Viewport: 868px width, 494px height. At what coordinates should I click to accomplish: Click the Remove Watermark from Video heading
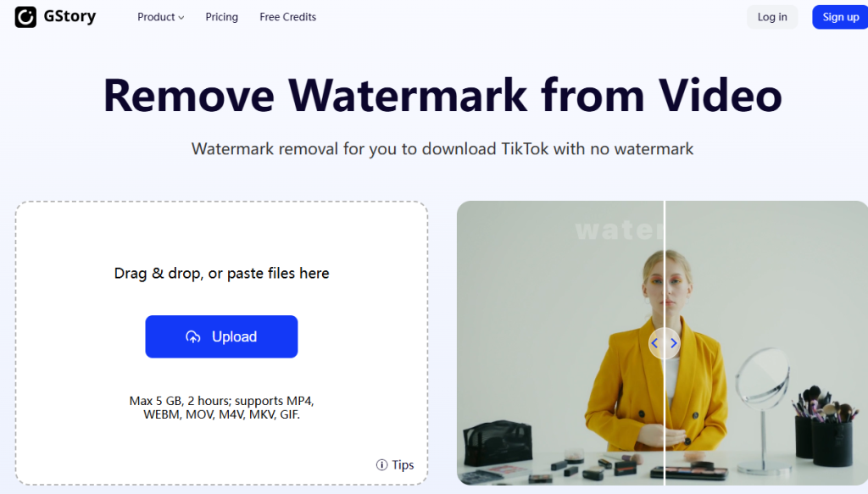point(442,95)
